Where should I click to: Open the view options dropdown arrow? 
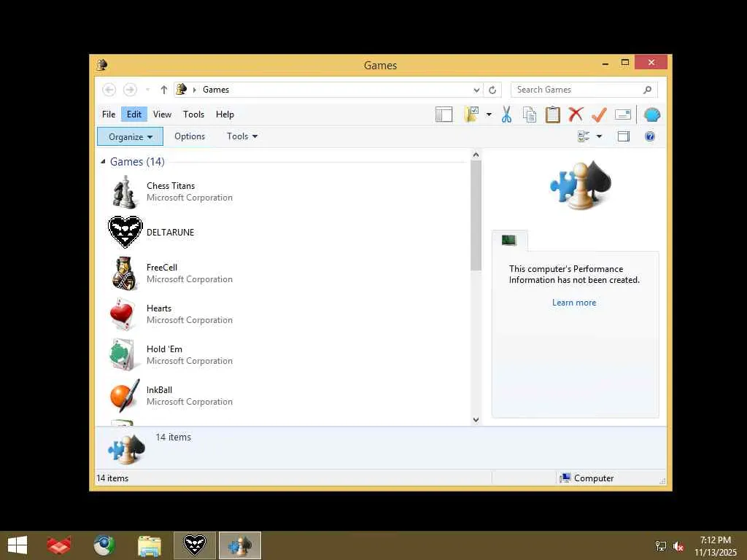coord(600,136)
